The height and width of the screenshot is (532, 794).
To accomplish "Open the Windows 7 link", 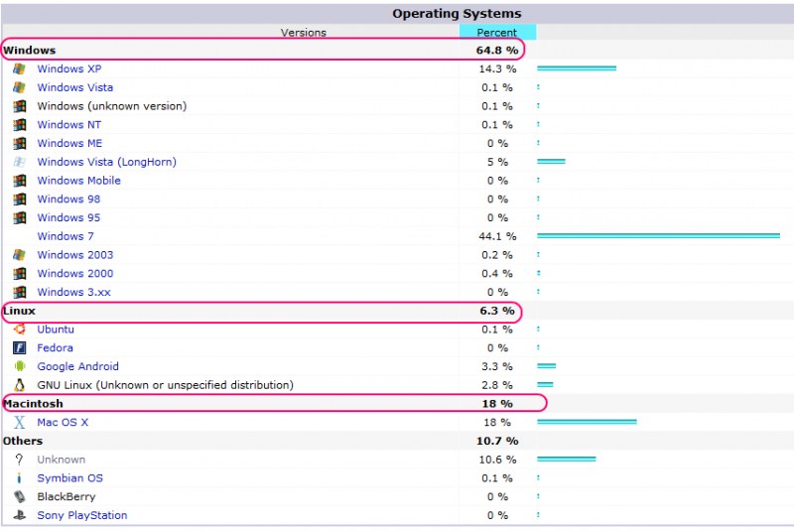I will pos(66,236).
